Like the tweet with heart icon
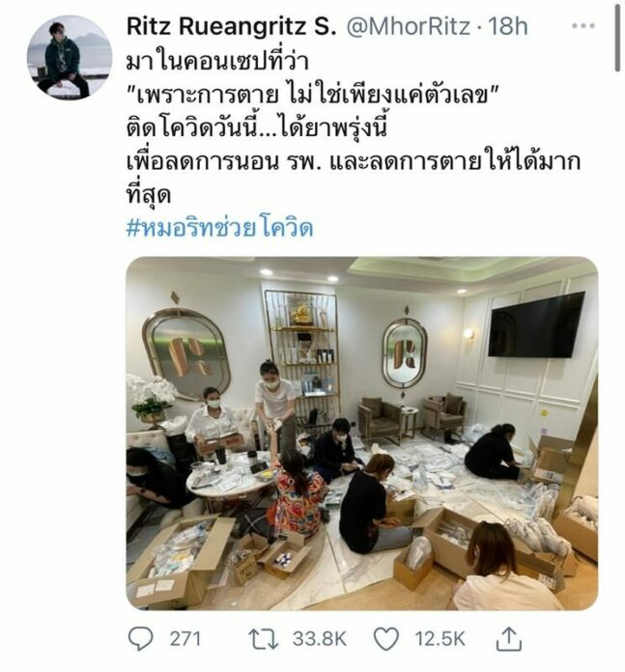The height and width of the screenshot is (672, 625). pyautogui.click(x=386, y=639)
